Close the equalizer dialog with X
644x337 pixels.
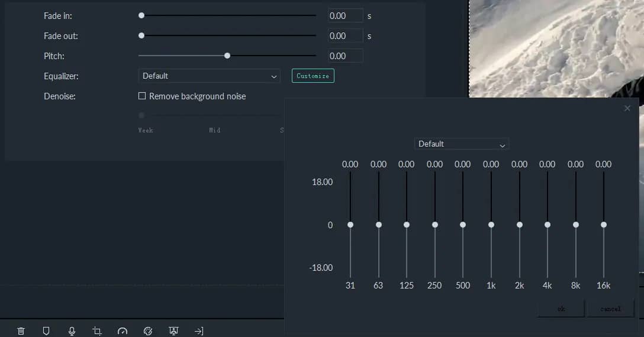627,108
